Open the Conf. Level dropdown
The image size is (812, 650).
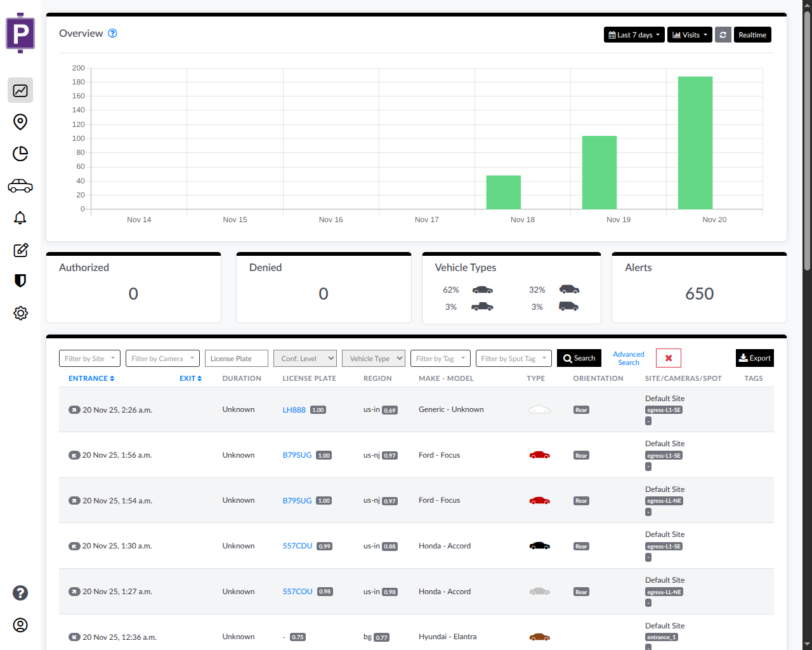305,358
